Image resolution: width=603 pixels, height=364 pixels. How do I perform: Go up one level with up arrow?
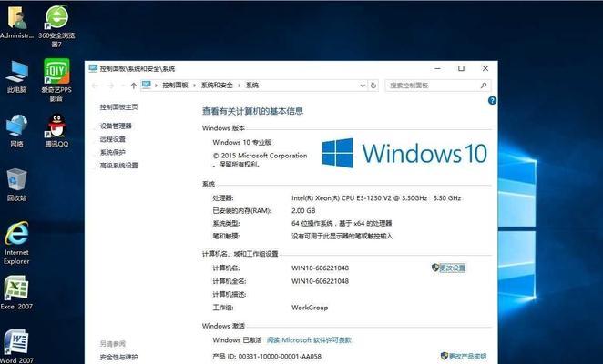point(134,86)
